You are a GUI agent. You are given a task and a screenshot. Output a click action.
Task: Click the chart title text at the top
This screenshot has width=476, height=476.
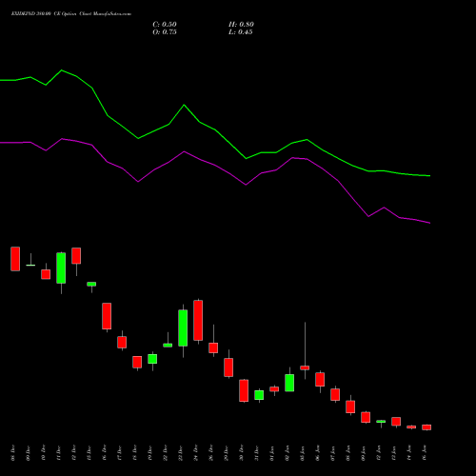click(x=71, y=14)
